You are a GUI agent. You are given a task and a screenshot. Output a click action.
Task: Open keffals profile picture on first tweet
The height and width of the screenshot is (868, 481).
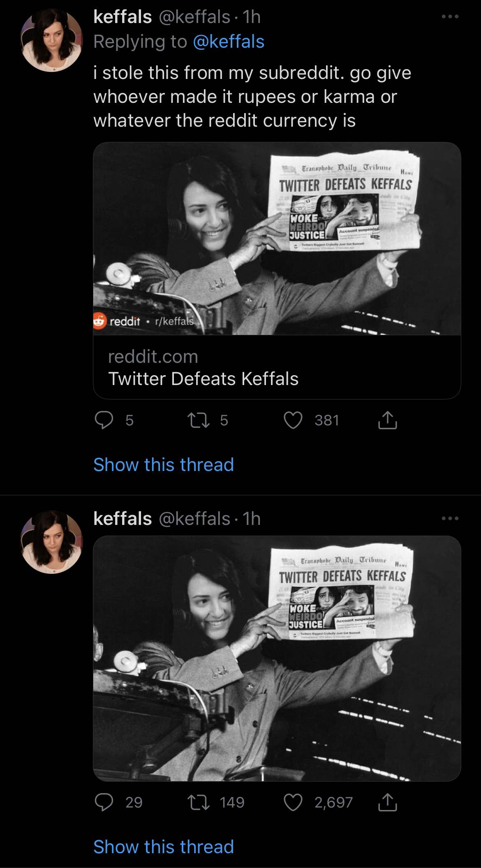(x=51, y=41)
